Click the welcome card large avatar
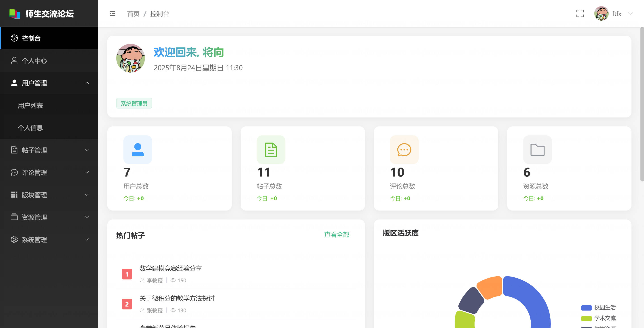This screenshot has width=644, height=328. point(131,58)
